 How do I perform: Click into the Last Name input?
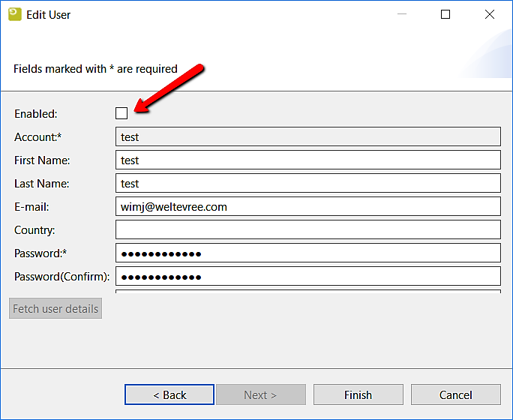307,183
